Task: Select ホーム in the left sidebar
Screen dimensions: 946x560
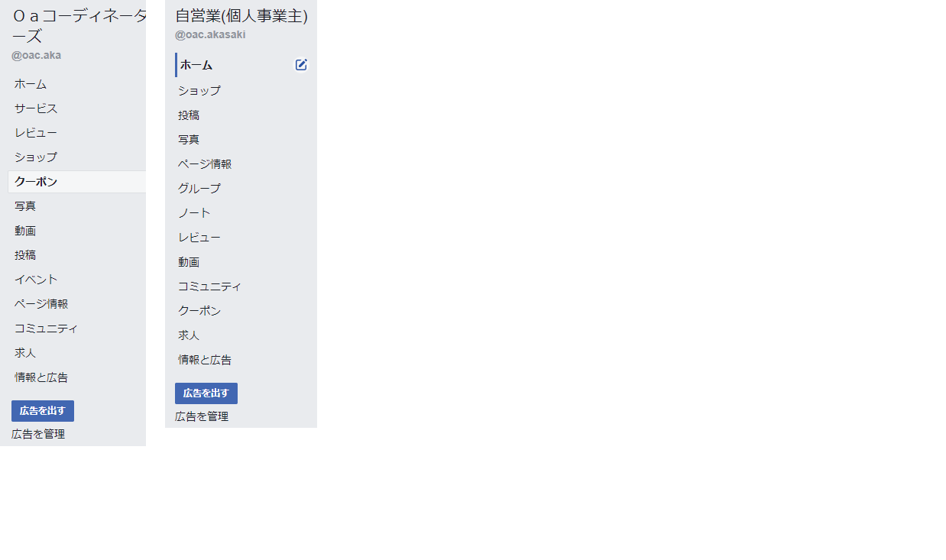Action: click(x=31, y=84)
